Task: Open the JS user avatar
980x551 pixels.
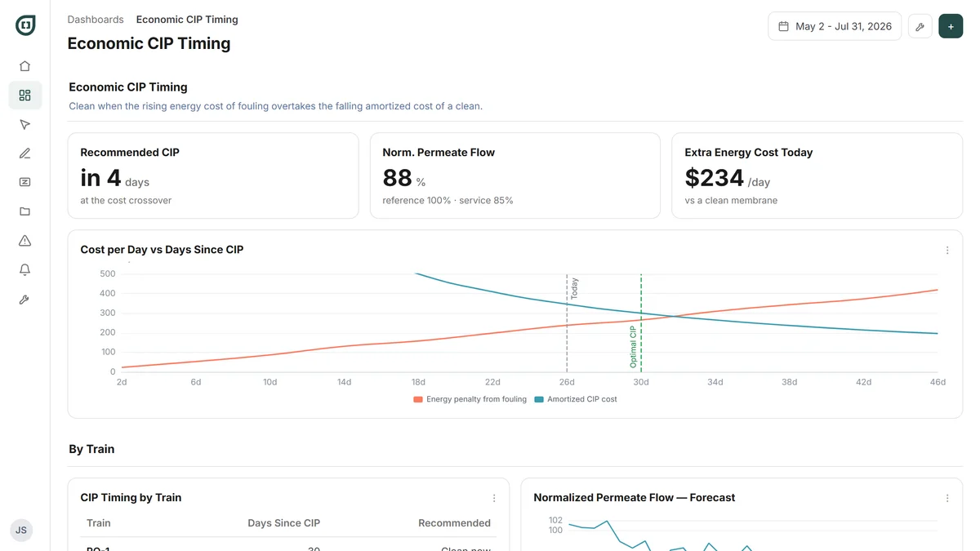Action: click(21, 530)
